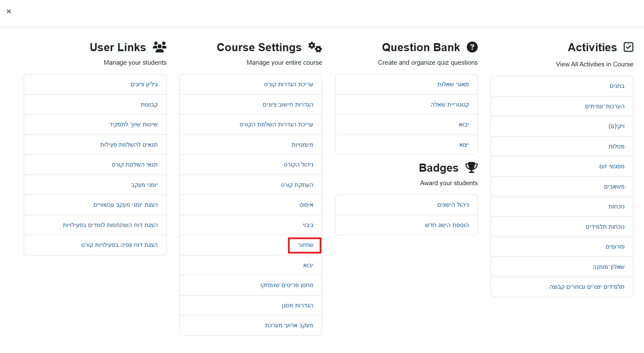Click the Course Settings gears icon
The height and width of the screenshot is (353, 644).
315,47
